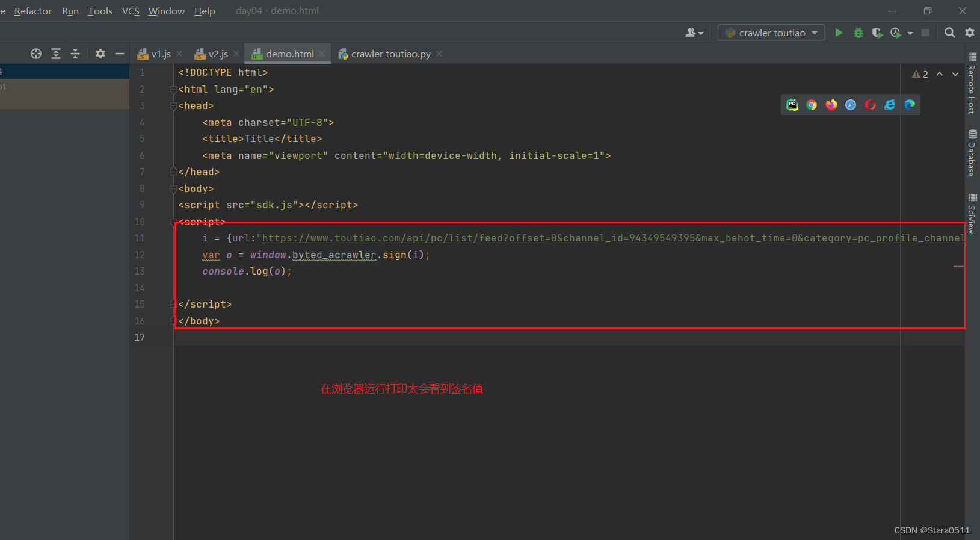This screenshot has height=540, width=980.
Task: Jump to previous highlighted problem
Action: (x=940, y=74)
